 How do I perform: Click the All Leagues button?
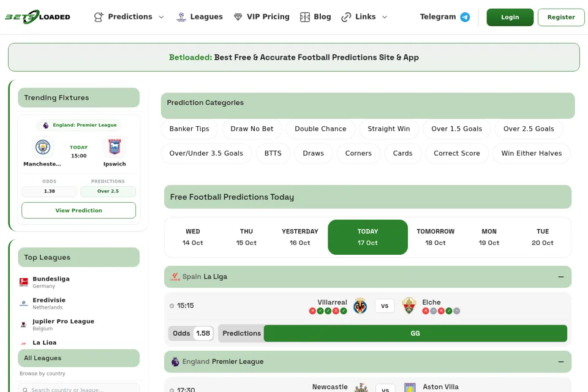pos(79,358)
